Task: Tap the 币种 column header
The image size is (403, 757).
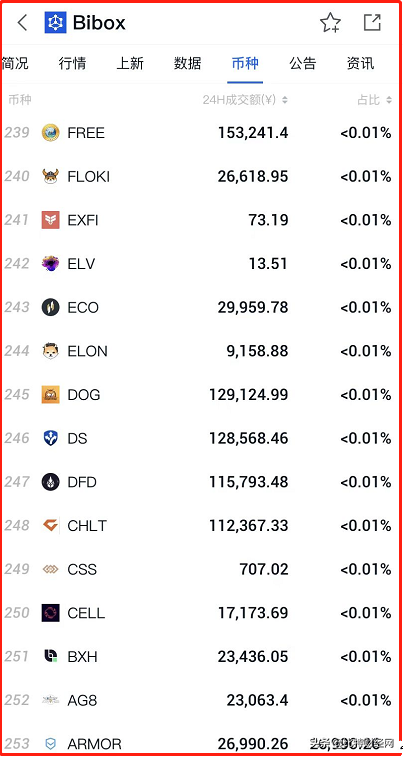Action: point(20,100)
